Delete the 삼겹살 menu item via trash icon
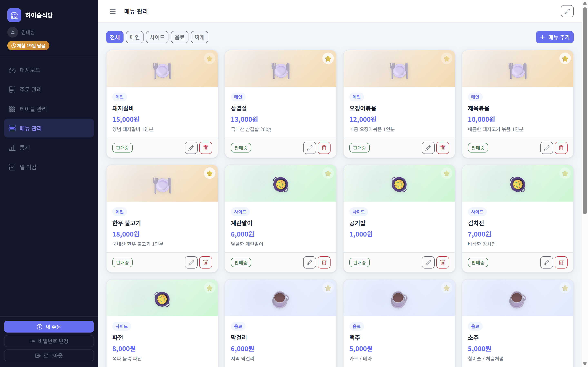The width and height of the screenshot is (588, 367). click(324, 148)
